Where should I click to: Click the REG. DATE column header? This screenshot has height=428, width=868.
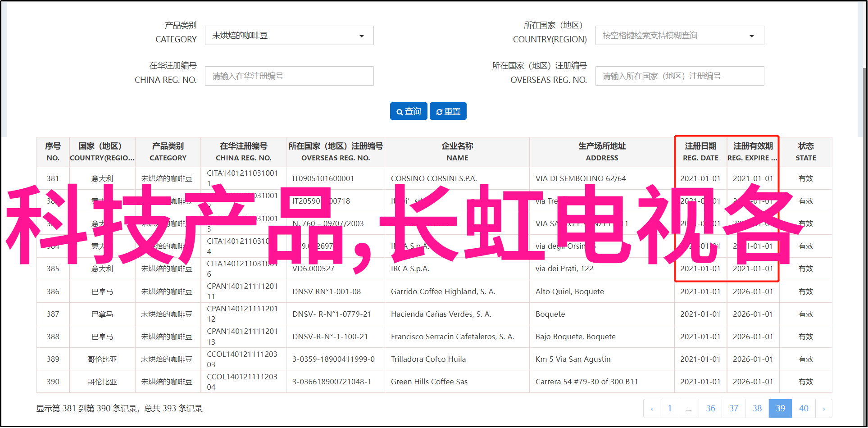701,152
